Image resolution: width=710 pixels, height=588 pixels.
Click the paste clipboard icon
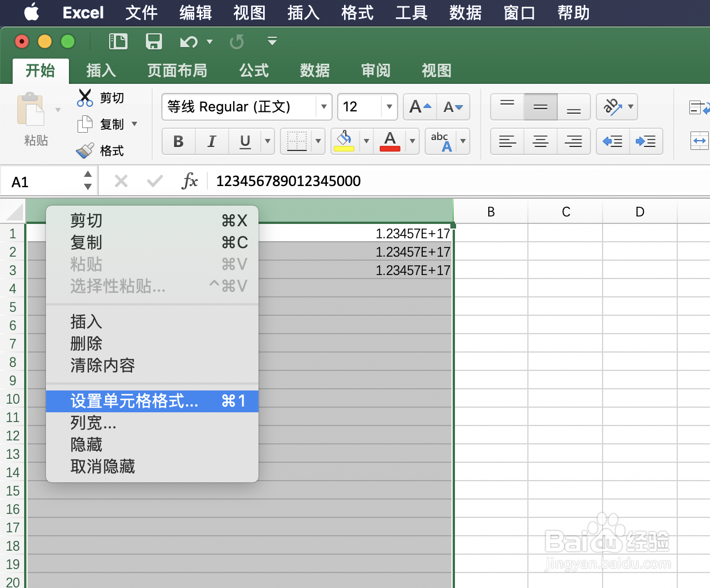pos(30,109)
